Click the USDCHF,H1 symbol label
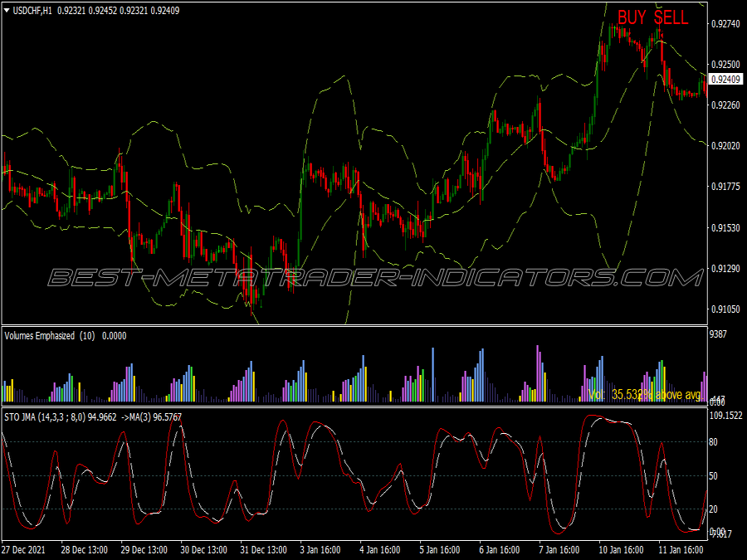This screenshot has width=747, height=560. (x=32, y=11)
